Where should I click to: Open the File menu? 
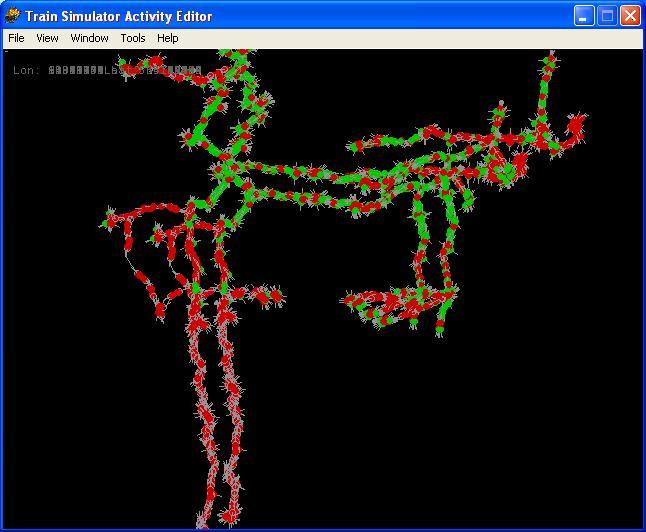[16, 38]
